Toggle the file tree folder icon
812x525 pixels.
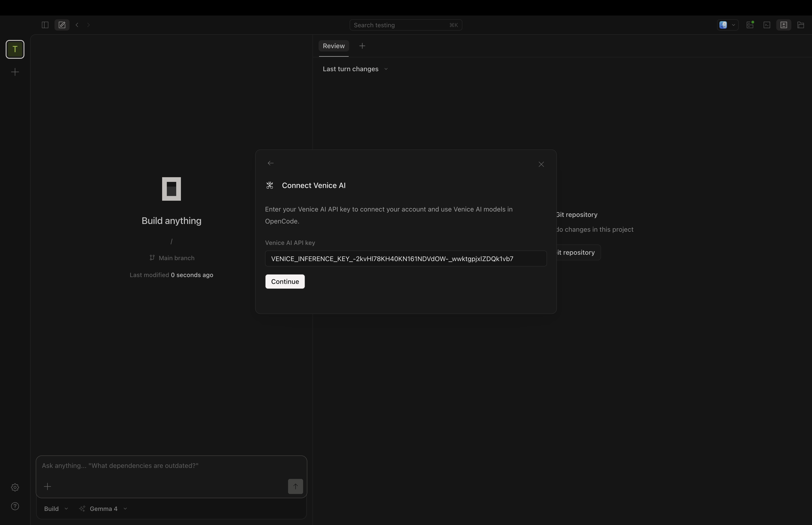[x=801, y=25]
